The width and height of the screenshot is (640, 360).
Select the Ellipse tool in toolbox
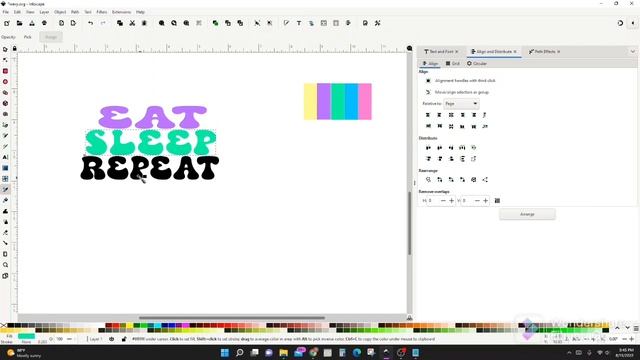[x=5, y=82]
